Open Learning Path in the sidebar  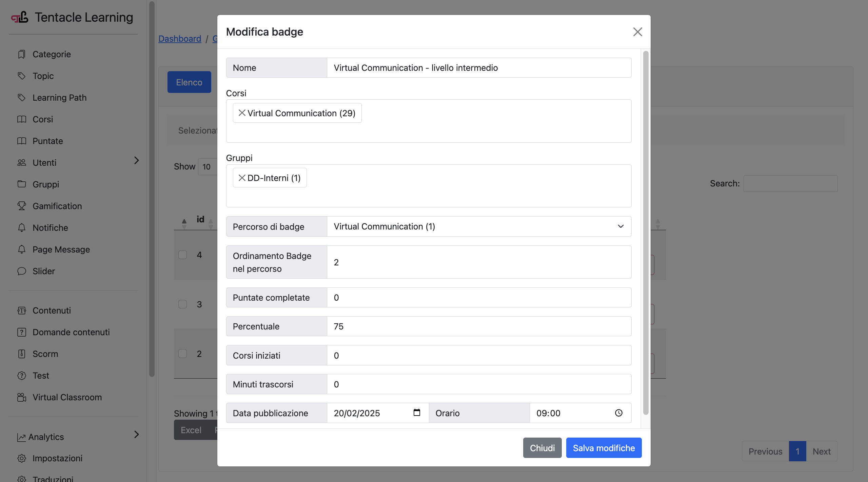tap(59, 98)
